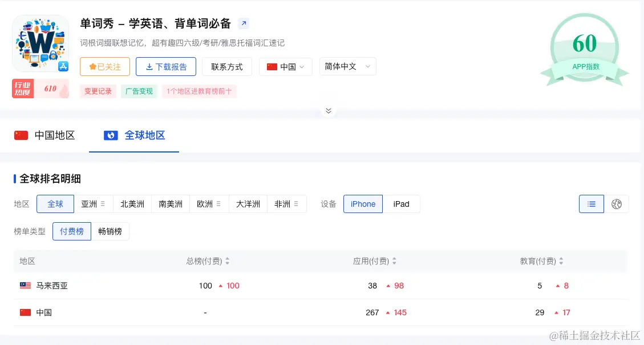644x345 pixels.
Task: Click the 广告变现 tag
Action: tap(139, 91)
